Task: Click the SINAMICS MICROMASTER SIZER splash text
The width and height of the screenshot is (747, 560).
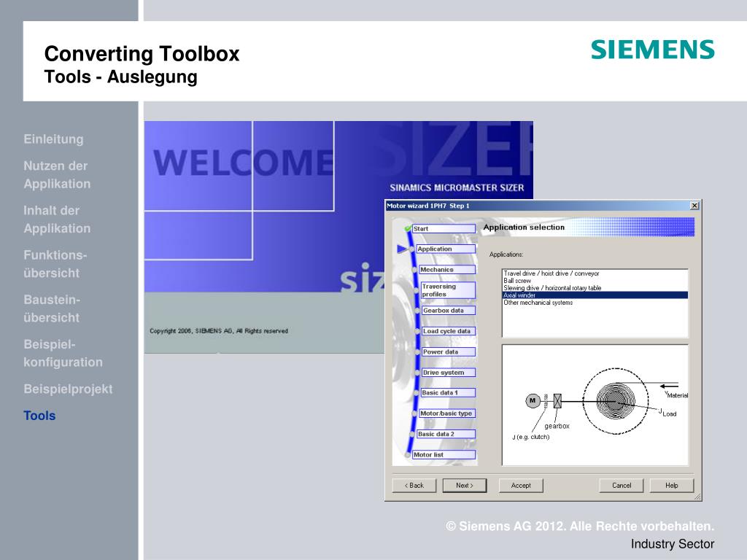Action: [457, 187]
